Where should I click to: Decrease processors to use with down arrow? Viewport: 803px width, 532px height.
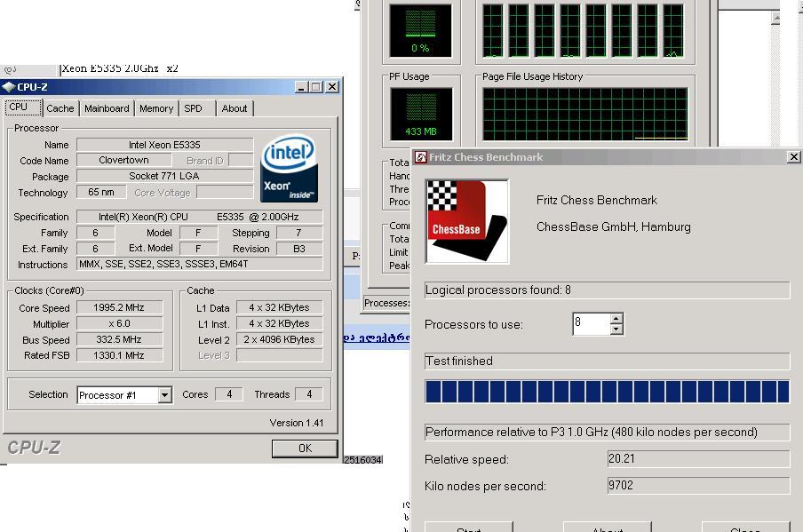(x=616, y=330)
